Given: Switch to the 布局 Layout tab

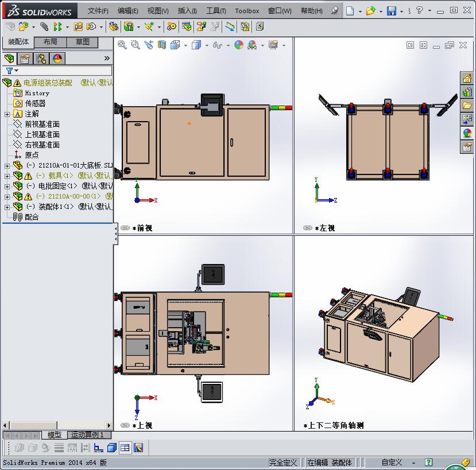Looking at the screenshot, I should pos(51,42).
